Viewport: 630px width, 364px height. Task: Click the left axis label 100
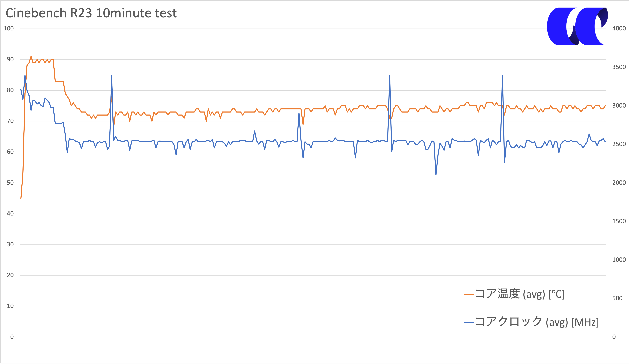tap(9, 29)
